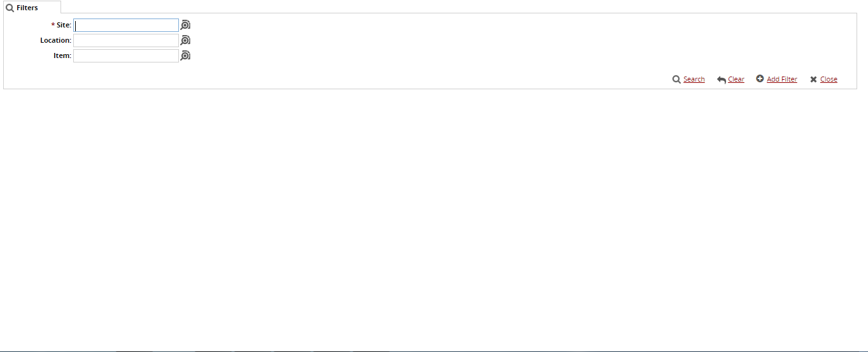The image size is (868, 352).
Task: Run the Search link
Action: coord(694,80)
